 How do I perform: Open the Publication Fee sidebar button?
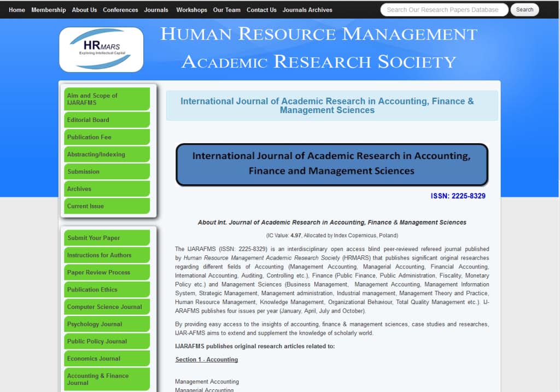click(x=107, y=137)
